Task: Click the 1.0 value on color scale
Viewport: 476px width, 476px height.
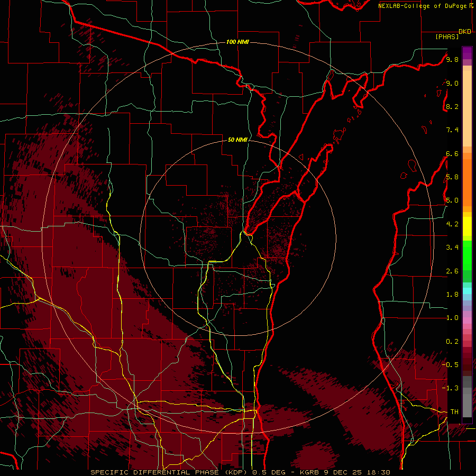Action: pyautogui.click(x=452, y=318)
